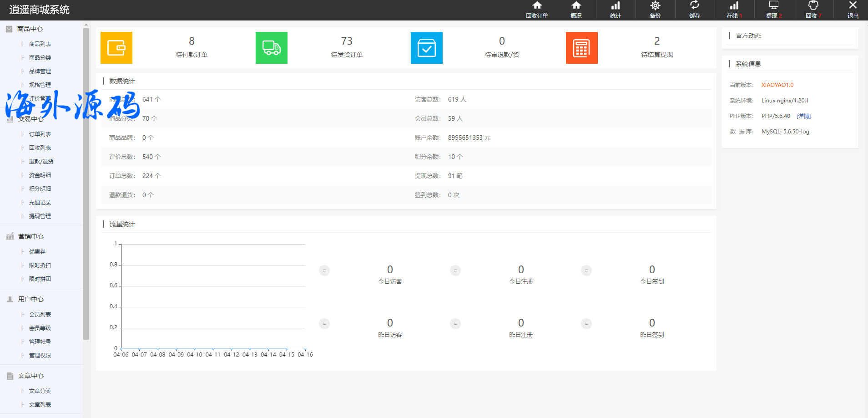Click 退出 to log out
Image resolution: width=868 pixels, height=418 pixels.
click(x=853, y=10)
